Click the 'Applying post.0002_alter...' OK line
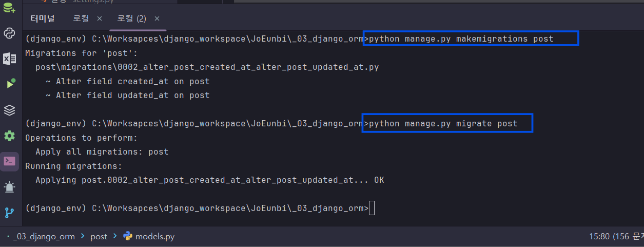The width and height of the screenshot is (644, 247). pyautogui.click(x=210, y=180)
